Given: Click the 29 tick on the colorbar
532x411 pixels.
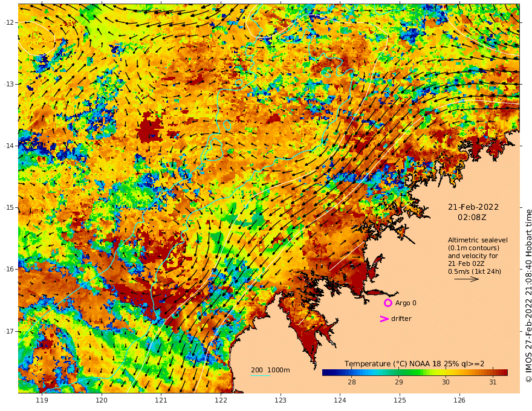Looking at the screenshot, I should (x=398, y=382).
